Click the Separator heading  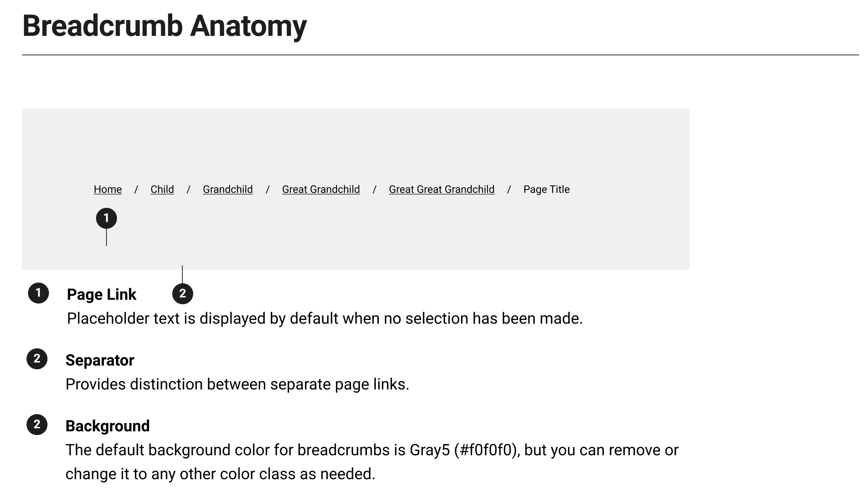click(100, 360)
